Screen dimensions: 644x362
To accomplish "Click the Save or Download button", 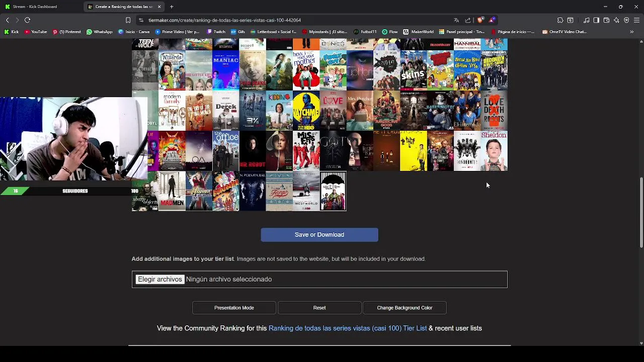I will pyautogui.click(x=319, y=235).
